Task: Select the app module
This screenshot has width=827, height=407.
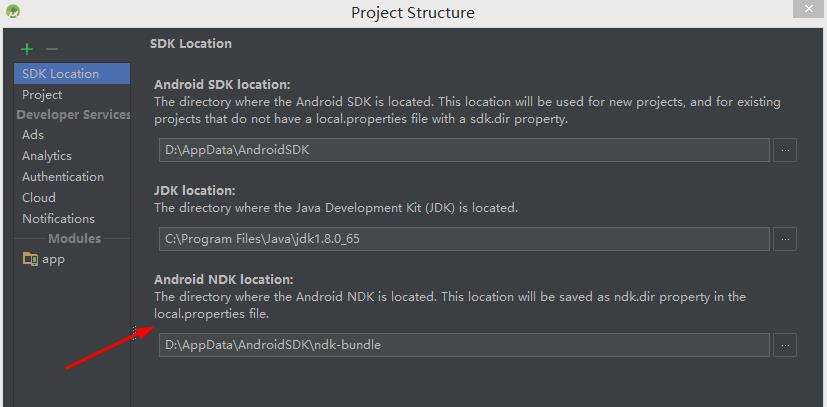Action: click(x=53, y=259)
